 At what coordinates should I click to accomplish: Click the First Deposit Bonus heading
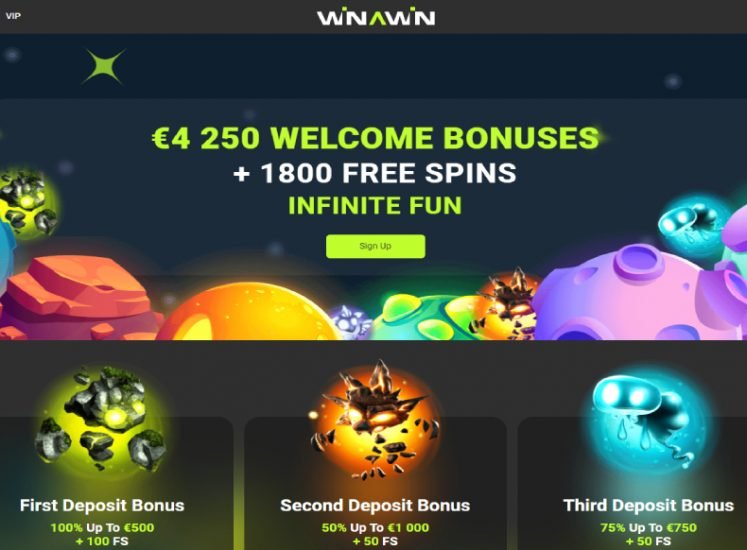pos(102,505)
